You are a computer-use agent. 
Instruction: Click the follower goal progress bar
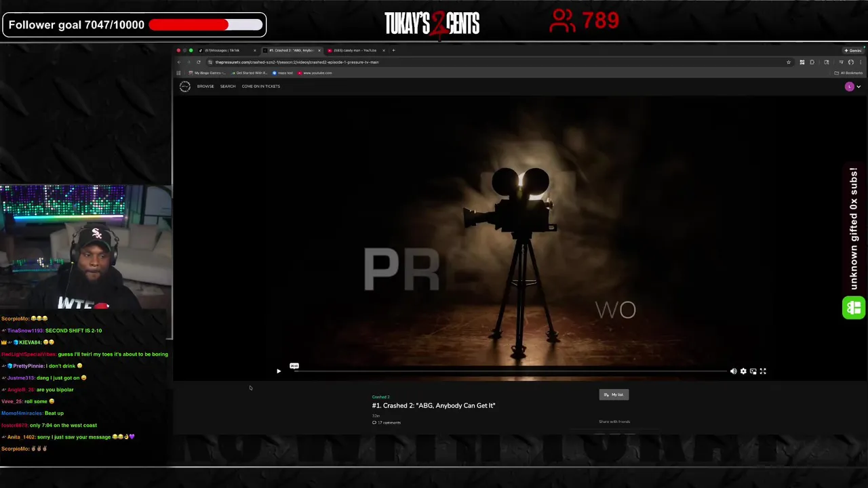pyautogui.click(x=205, y=25)
